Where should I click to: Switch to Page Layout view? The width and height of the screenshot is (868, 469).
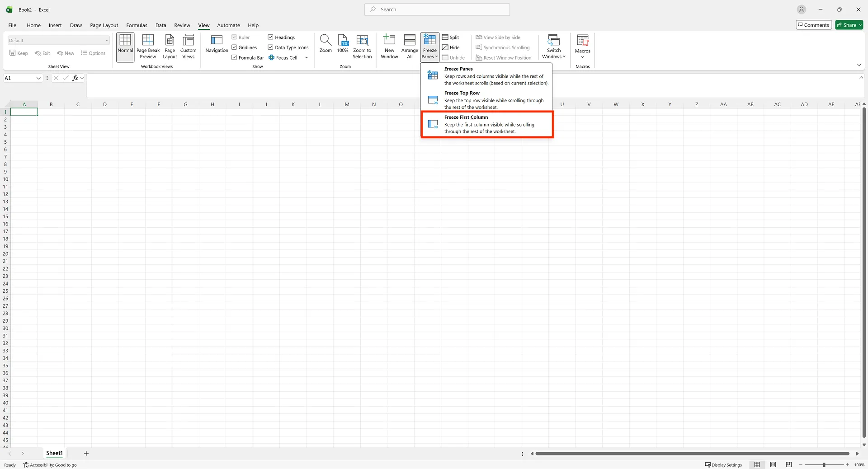click(170, 47)
